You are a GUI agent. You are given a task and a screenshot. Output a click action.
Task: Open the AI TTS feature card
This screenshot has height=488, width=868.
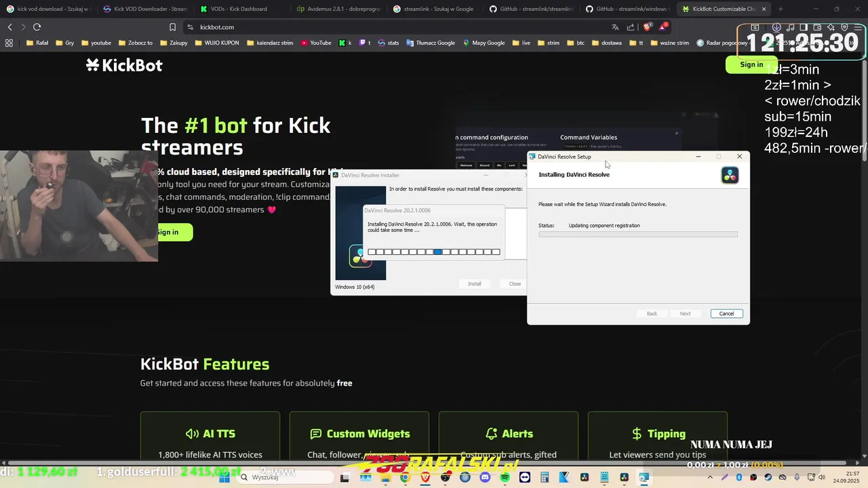[x=210, y=437]
